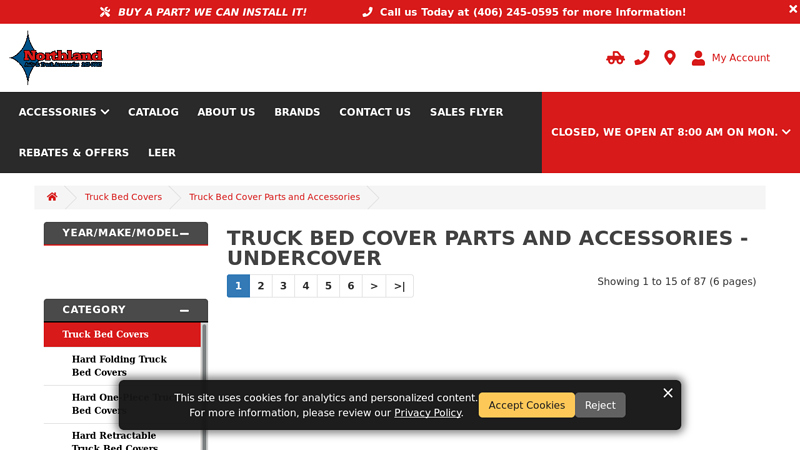Click the Northland logo
This screenshot has width=800, height=450.
pyautogui.click(x=56, y=58)
